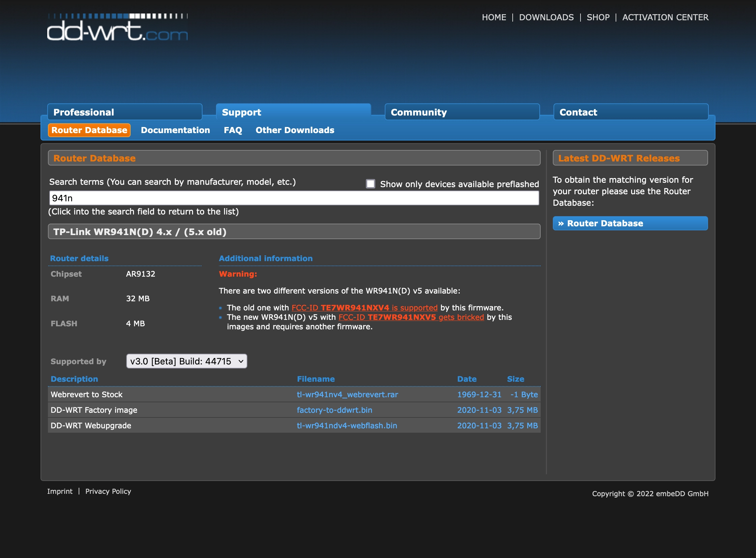Image resolution: width=756 pixels, height=558 pixels.
Task: Switch to the Contact tab
Action: click(631, 112)
